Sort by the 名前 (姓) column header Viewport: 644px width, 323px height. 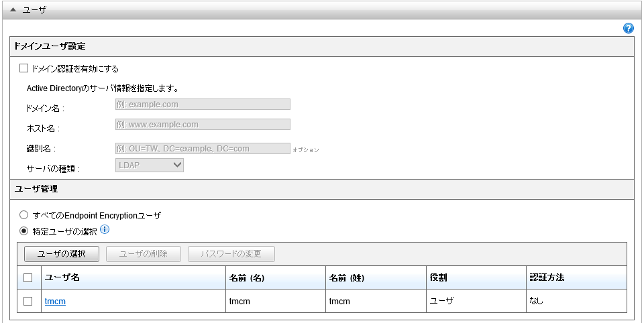point(346,277)
